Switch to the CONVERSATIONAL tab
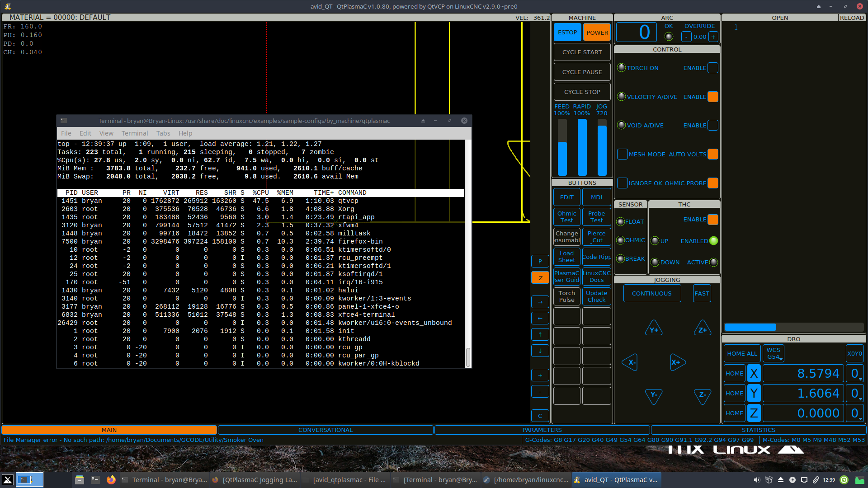The height and width of the screenshot is (488, 868). [x=325, y=430]
